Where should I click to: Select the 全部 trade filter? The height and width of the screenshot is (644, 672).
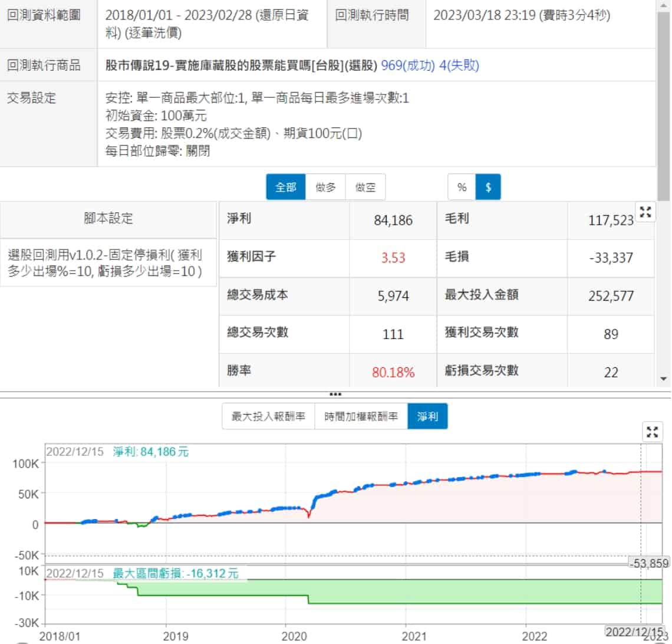click(286, 188)
